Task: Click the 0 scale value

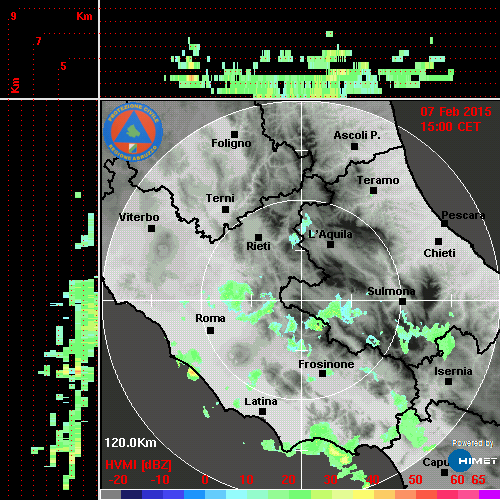Action: pos(205,480)
